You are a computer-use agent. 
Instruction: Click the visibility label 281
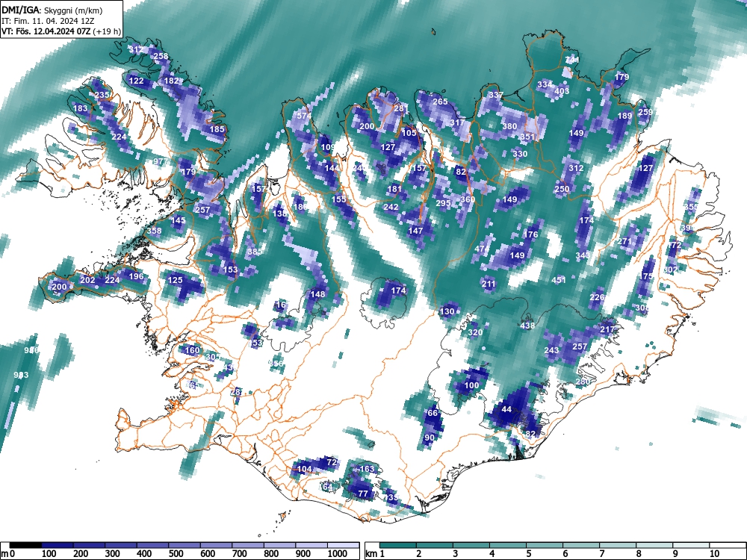coord(402,108)
